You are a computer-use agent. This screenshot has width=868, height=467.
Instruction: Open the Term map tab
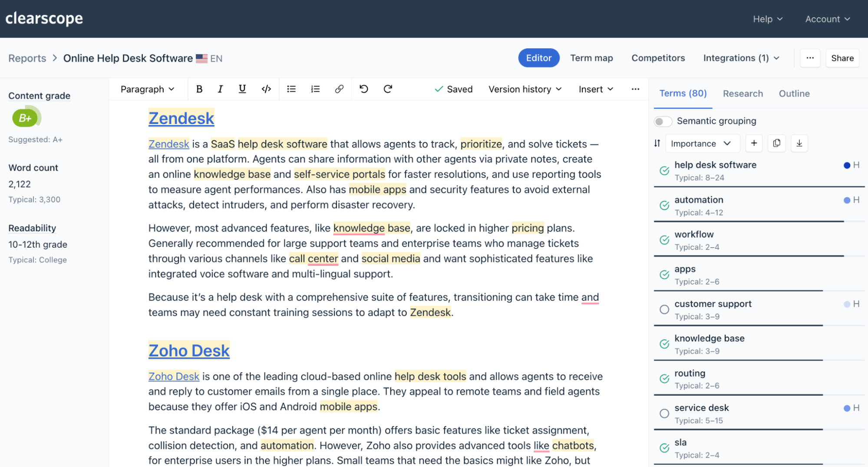point(591,58)
